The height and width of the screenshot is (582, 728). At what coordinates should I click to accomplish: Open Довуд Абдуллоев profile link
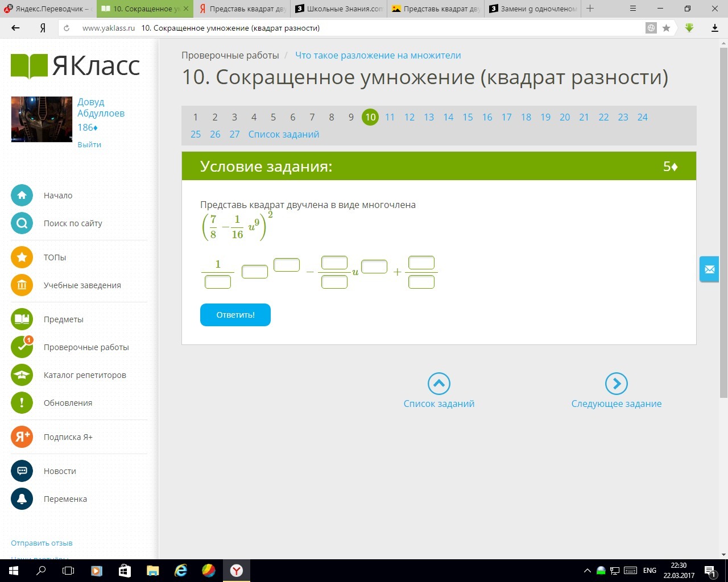click(x=101, y=107)
